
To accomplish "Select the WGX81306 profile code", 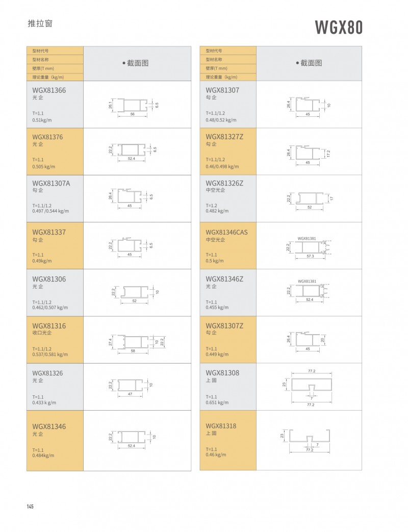I will point(49,279).
